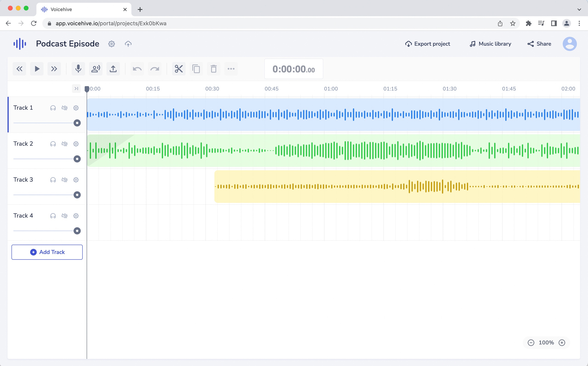Solo Track 1 with headphones icon

click(x=53, y=108)
